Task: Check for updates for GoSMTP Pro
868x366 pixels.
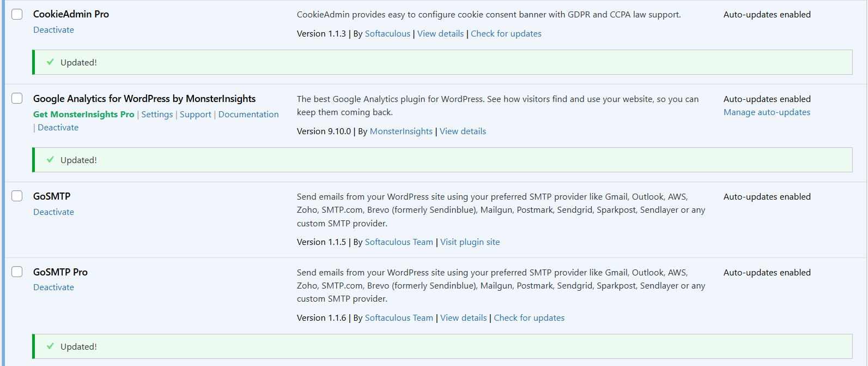Action: point(529,318)
